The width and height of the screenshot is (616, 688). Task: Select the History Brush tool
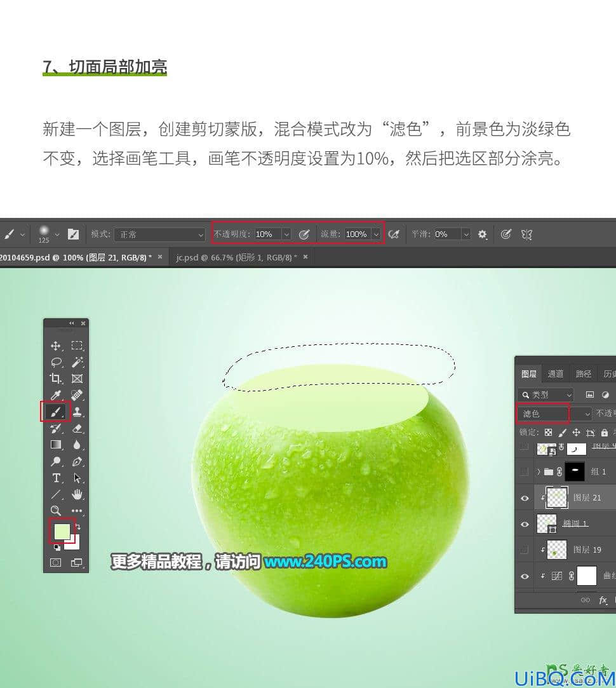pyautogui.click(x=55, y=428)
